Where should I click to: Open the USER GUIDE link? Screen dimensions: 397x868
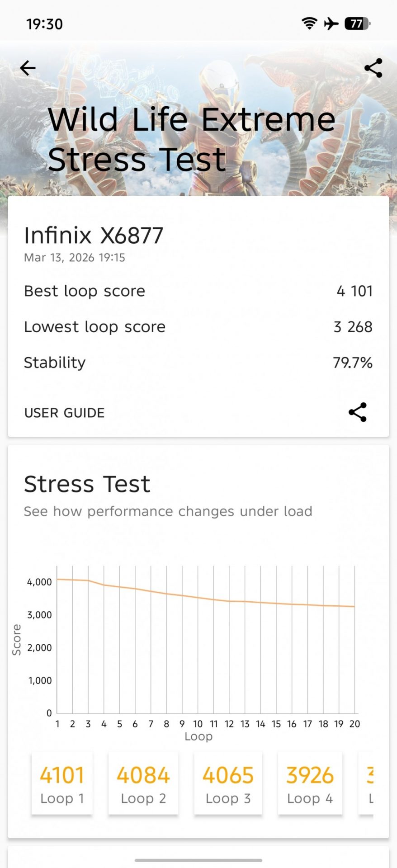pyautogui.click(x=64, y=413)
